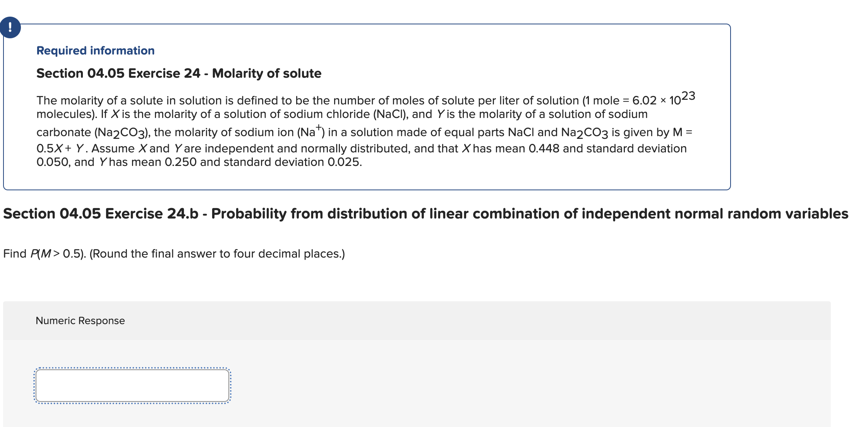Select the circular warning badge at top left
Screen dimensions: 868x427
(x=10, y=27)
